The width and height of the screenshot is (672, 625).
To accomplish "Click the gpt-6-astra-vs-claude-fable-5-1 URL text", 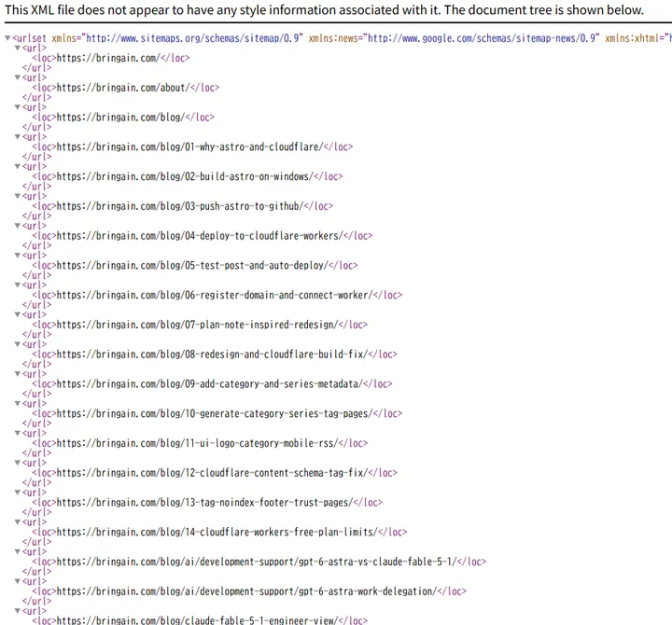I will point(257,562).
